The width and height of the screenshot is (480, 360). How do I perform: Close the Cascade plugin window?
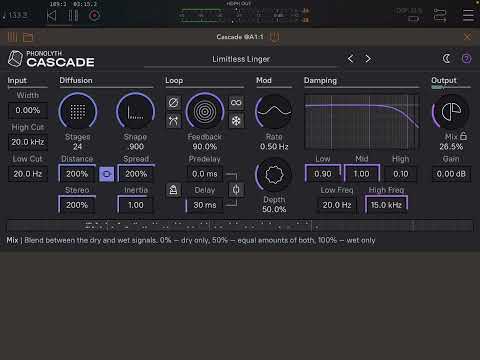(x=467, y=37)
